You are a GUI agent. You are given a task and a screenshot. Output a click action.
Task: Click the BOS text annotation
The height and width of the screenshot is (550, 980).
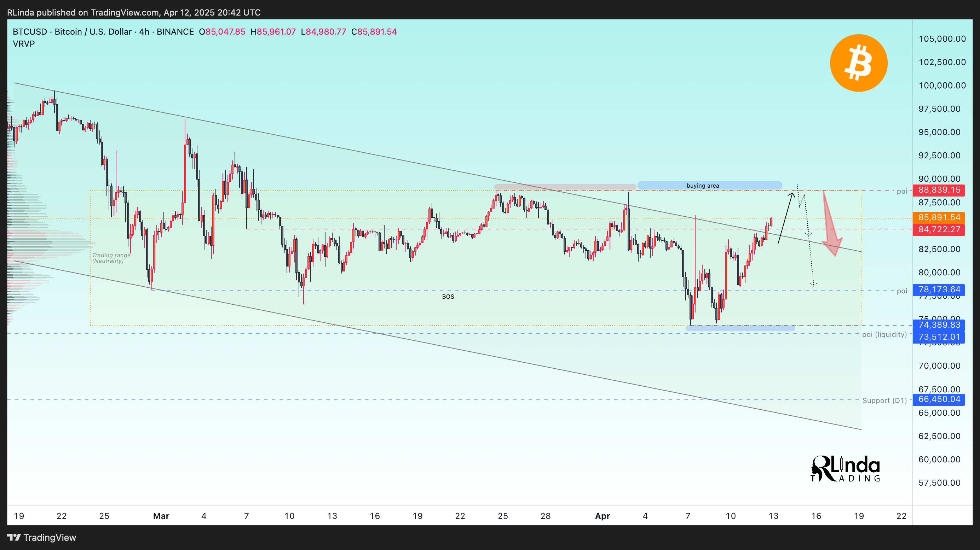pos(448,297)
